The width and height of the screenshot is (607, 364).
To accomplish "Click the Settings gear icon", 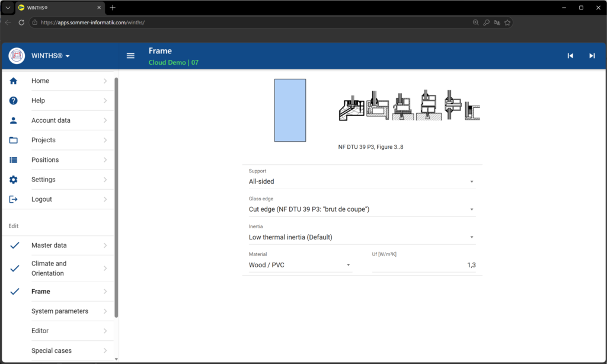I will point(14,180).
